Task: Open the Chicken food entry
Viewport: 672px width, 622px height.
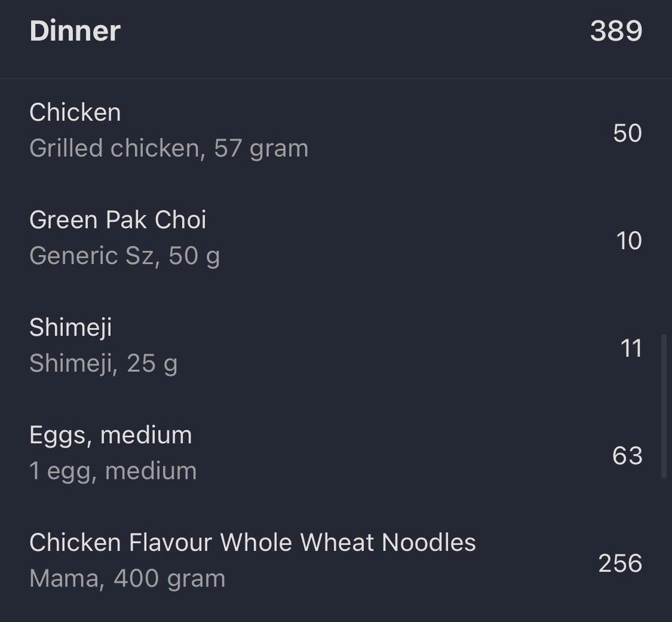Action: [x=75, y=113]
